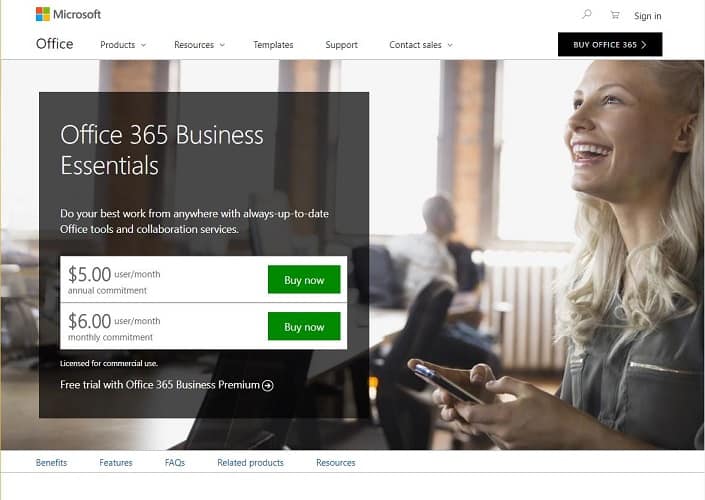The width and height of the screenshot is (705, 500).
Task: Click the chevron in Buy Office 365
Action: pyautogui.click(x=644, y=45)
